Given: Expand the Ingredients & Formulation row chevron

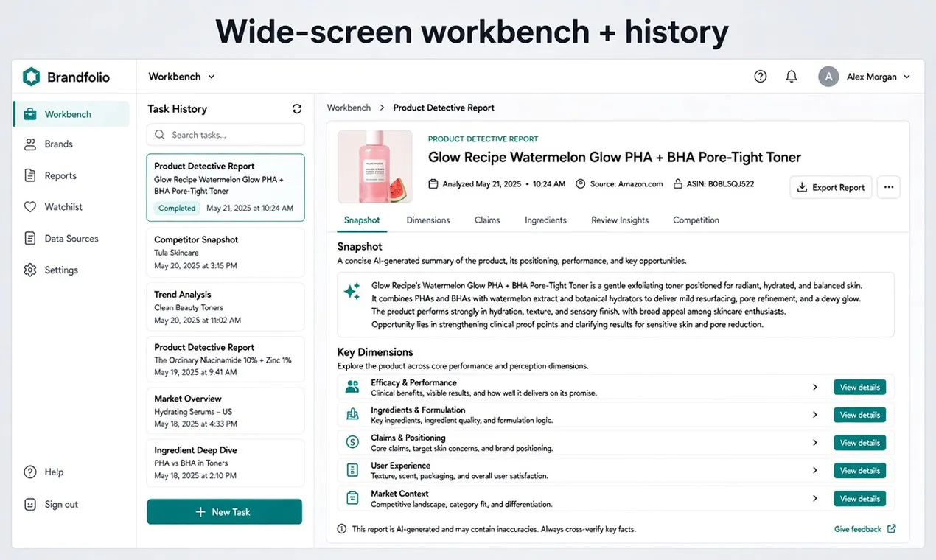Looking at the screenshot, I should [x=815, y=415].
